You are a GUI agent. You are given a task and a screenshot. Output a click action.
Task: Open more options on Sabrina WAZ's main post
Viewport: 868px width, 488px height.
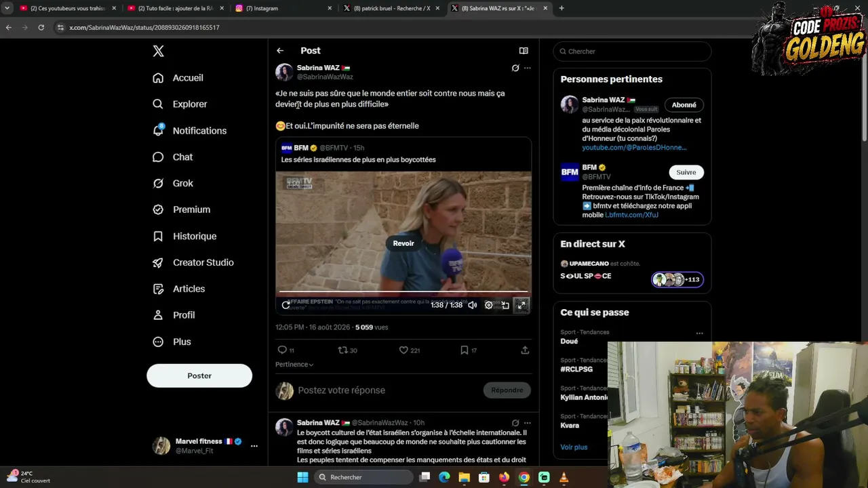pos(528,68)
